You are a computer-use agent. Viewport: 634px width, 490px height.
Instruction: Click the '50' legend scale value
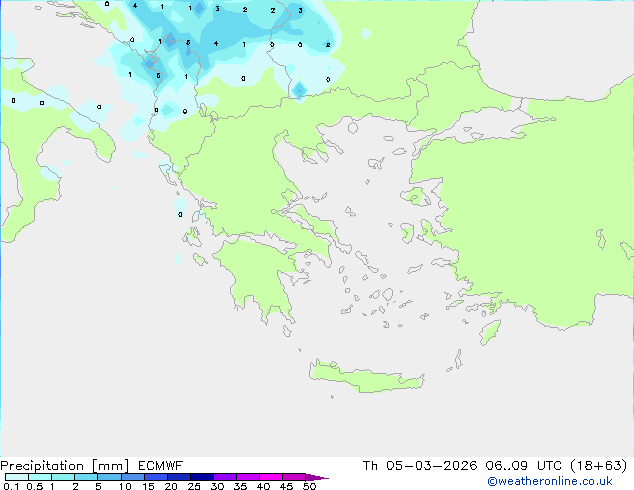click(309, 486)
